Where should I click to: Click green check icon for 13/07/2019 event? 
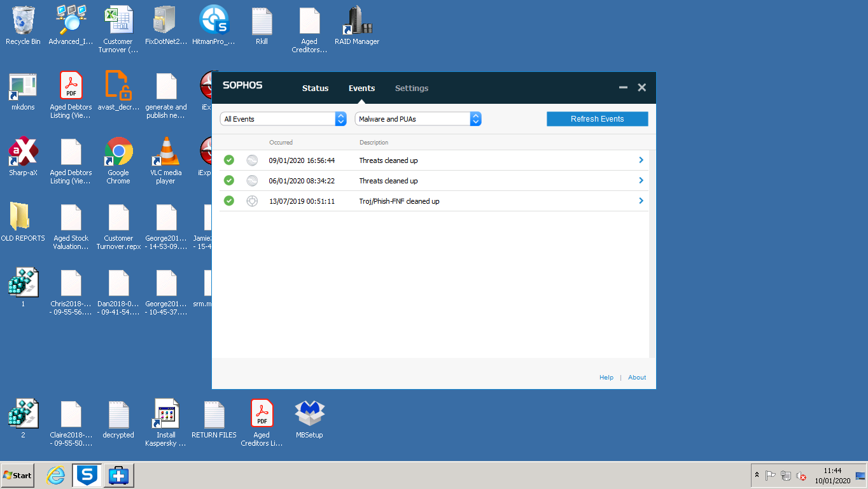pyautogui.click(x=229, y=201)
